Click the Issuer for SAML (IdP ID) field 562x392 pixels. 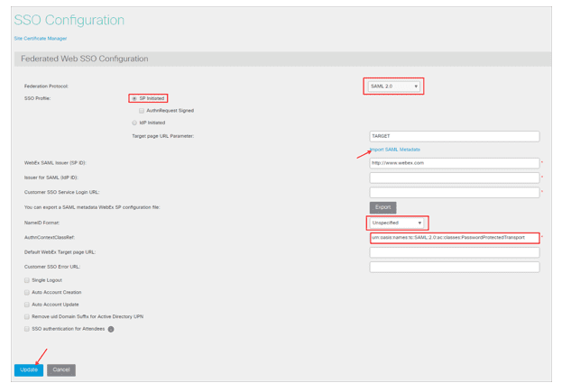454,178
